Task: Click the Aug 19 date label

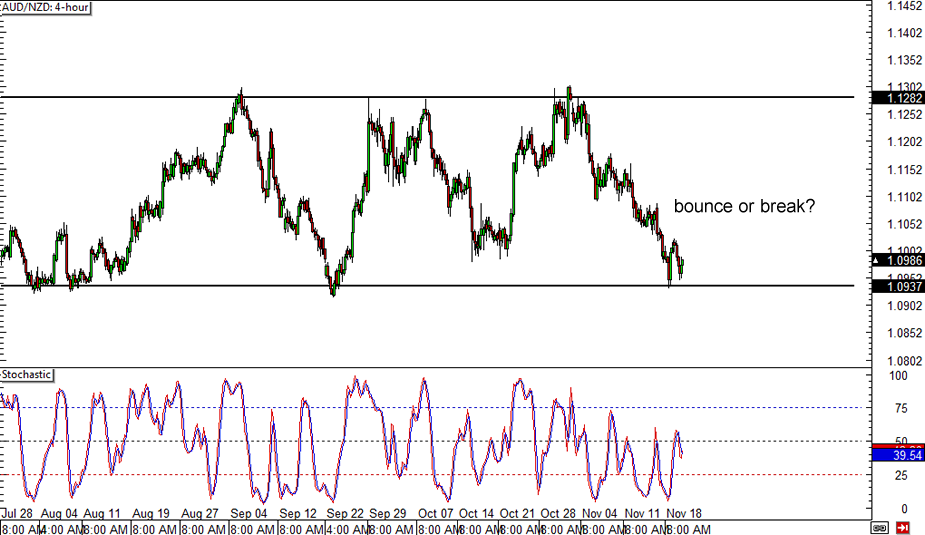Action: tap(150, 513)
